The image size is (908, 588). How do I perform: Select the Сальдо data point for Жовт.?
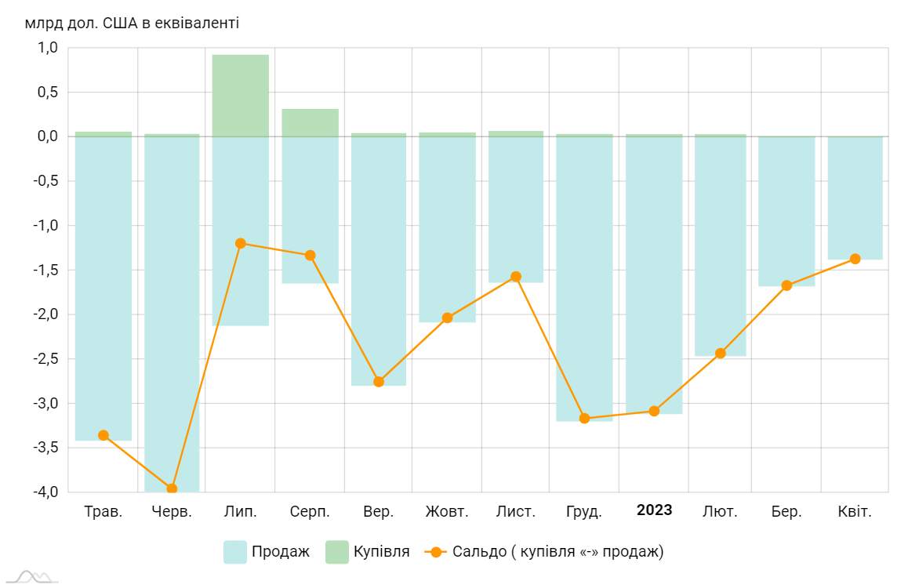(x=447, y=318)
